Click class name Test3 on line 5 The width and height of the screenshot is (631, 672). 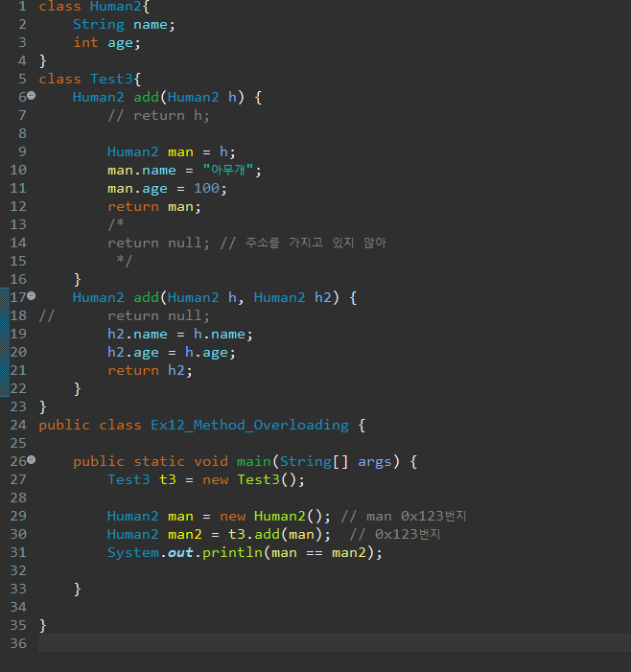111,79
